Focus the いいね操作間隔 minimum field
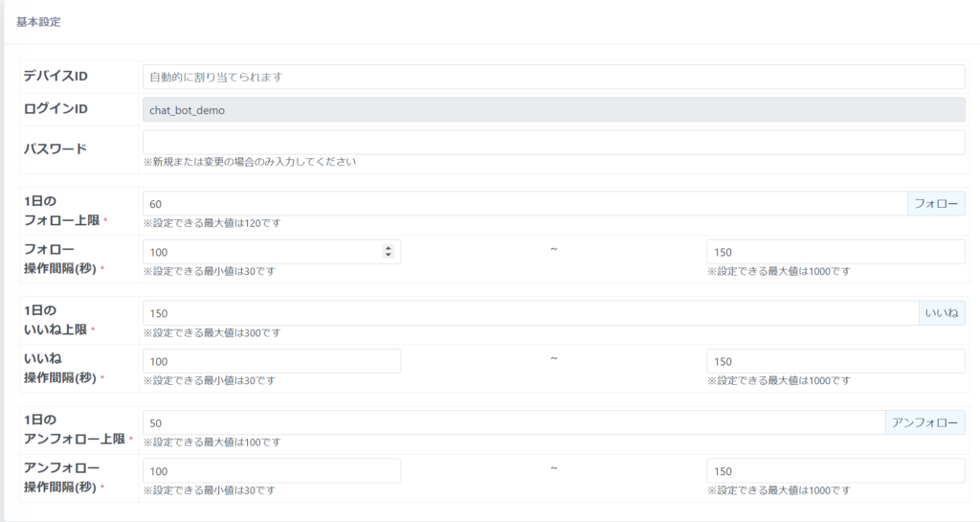The height and width of the screenshot is (522, 980). click(271, 361)
